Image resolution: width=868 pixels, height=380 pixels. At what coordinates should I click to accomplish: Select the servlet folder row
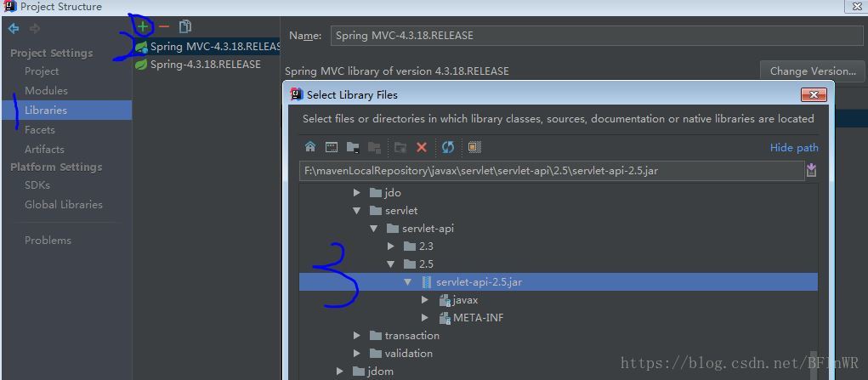pyautogui.click(x=559, y=211)
